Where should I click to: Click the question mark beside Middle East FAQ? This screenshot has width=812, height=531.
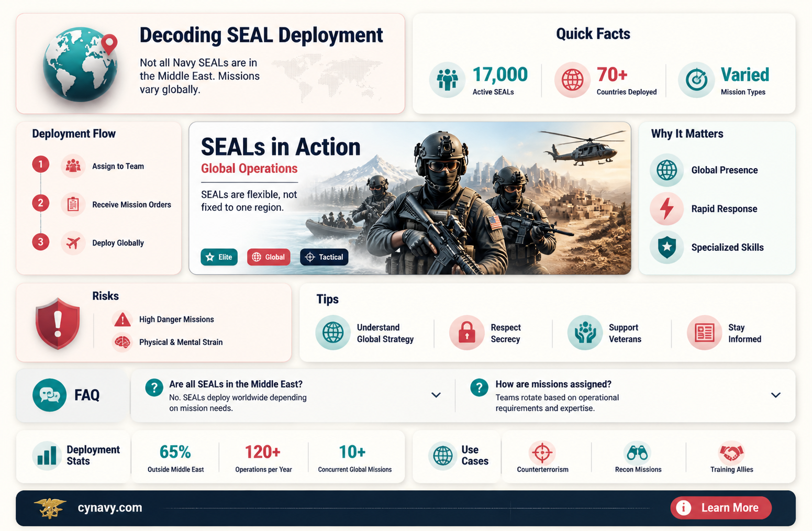tap(154, 388)
